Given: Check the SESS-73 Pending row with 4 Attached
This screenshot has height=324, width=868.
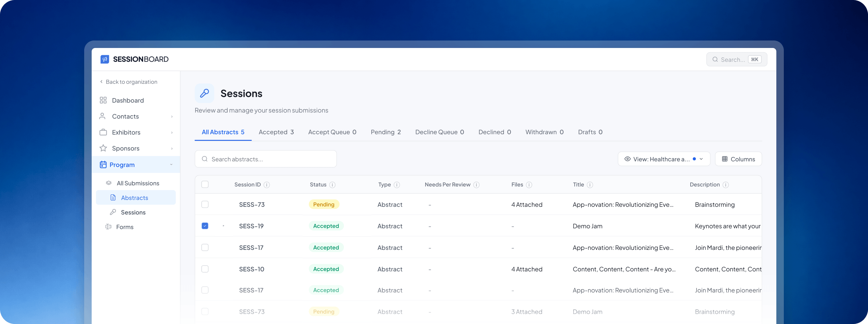Looking at the screenshot, I should [205, 204].
